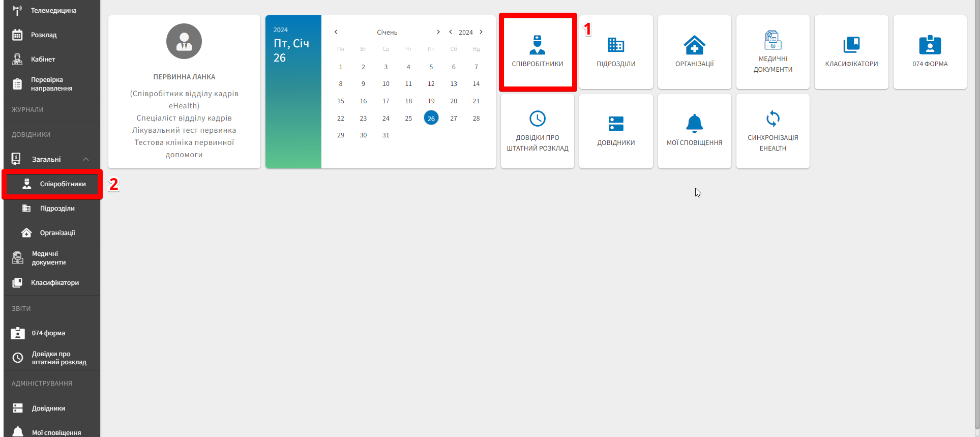The image size is (980, 437).
Task: Open the 074 Форма dashboard tile
Action: [x=929, y=52]
